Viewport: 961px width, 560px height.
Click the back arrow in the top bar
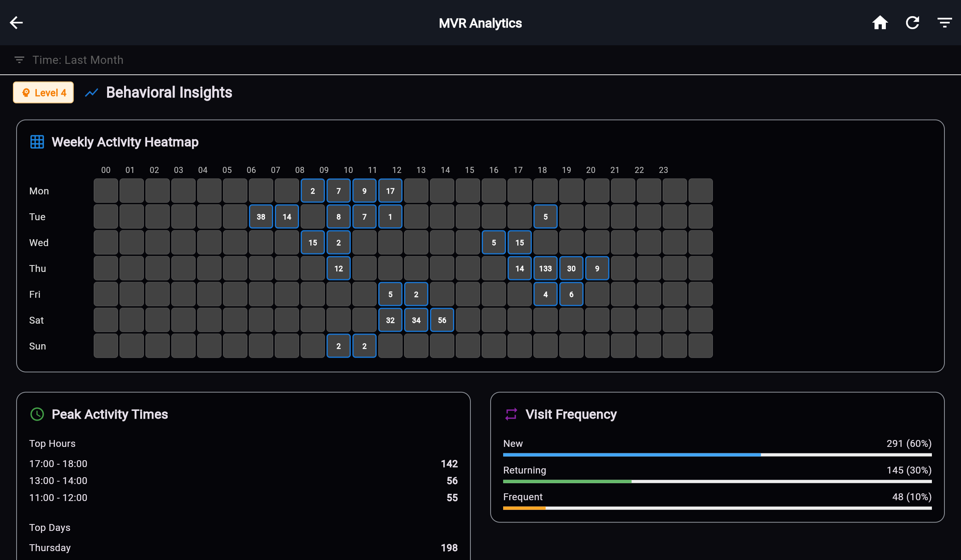point(17,23)
